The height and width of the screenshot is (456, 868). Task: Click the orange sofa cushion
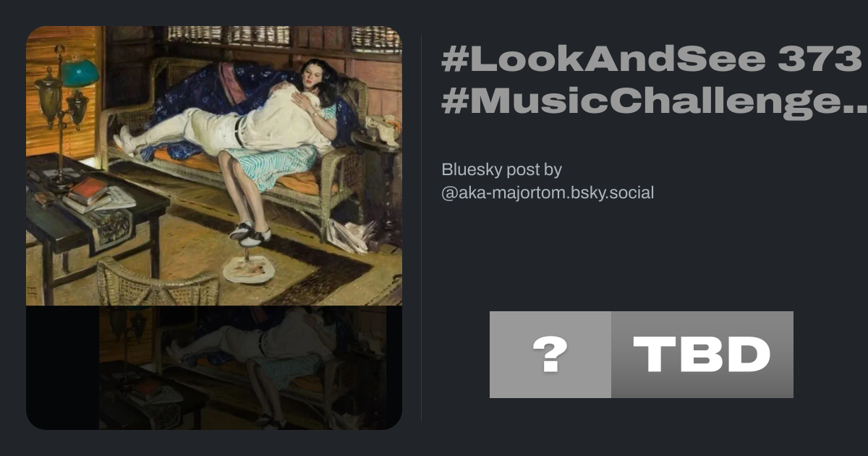(x=239, y=167)
